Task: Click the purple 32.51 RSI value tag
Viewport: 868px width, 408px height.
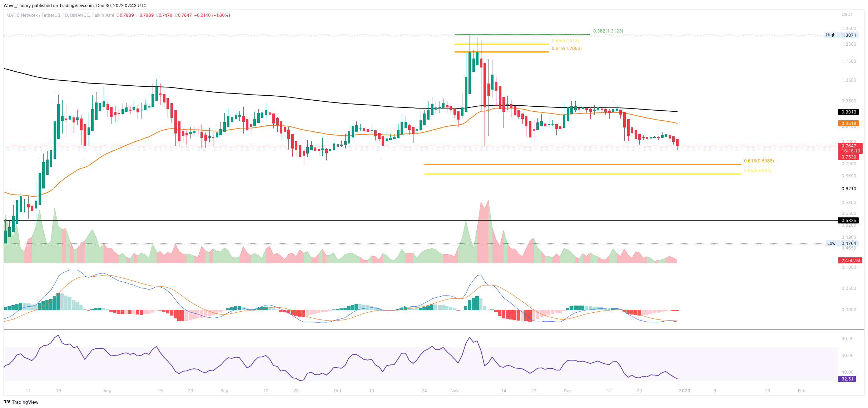Action: (x=847, y=379)
